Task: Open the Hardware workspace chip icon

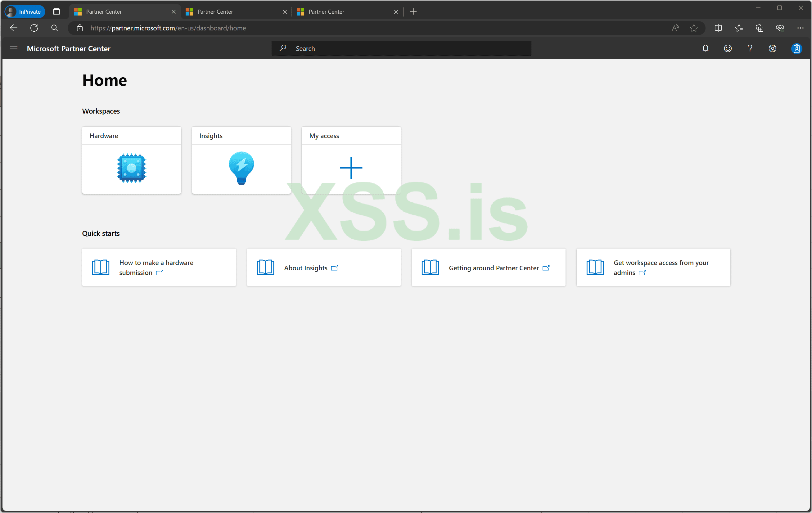Action: coord(132,168)
